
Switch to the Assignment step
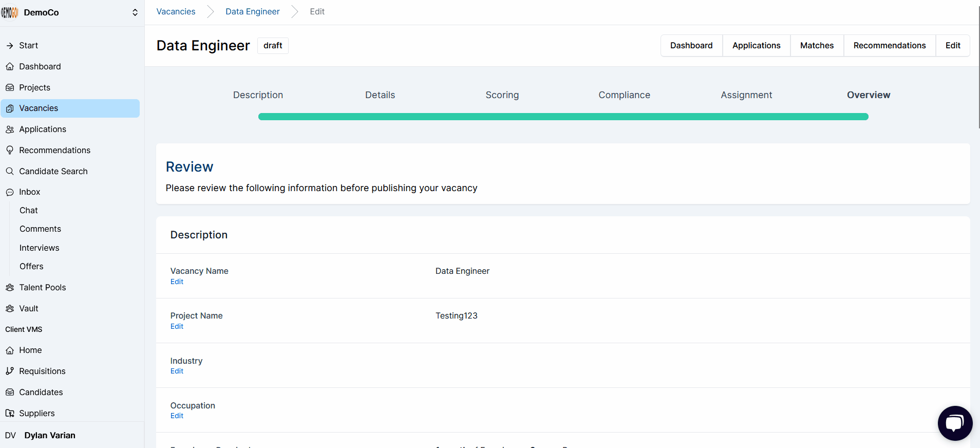pos(746,95)
